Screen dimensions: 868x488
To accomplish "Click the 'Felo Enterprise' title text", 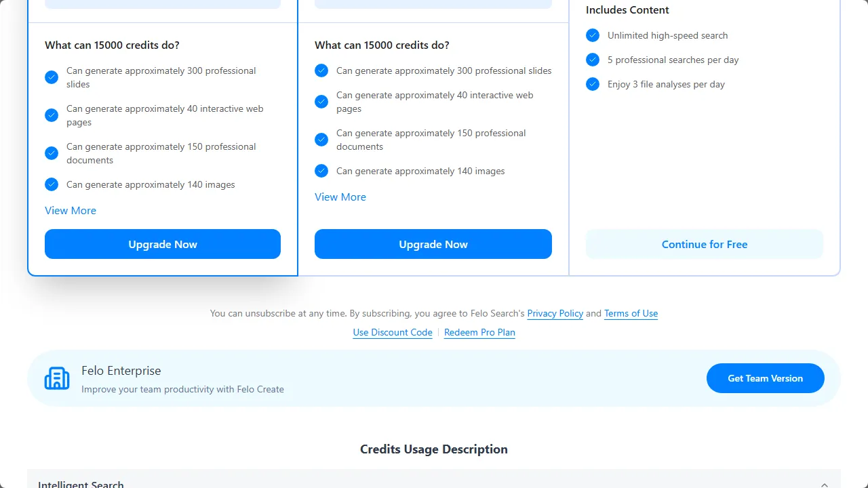I will tap(121, 371).
